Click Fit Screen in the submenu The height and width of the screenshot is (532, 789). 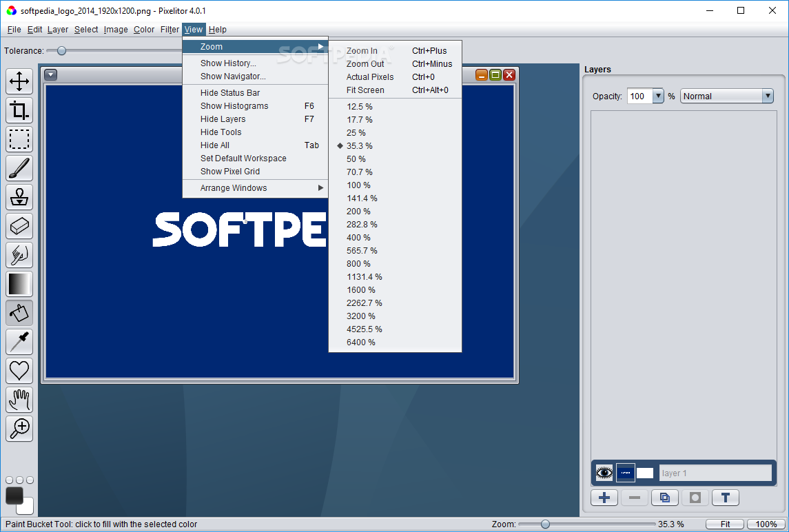(395, 90)
